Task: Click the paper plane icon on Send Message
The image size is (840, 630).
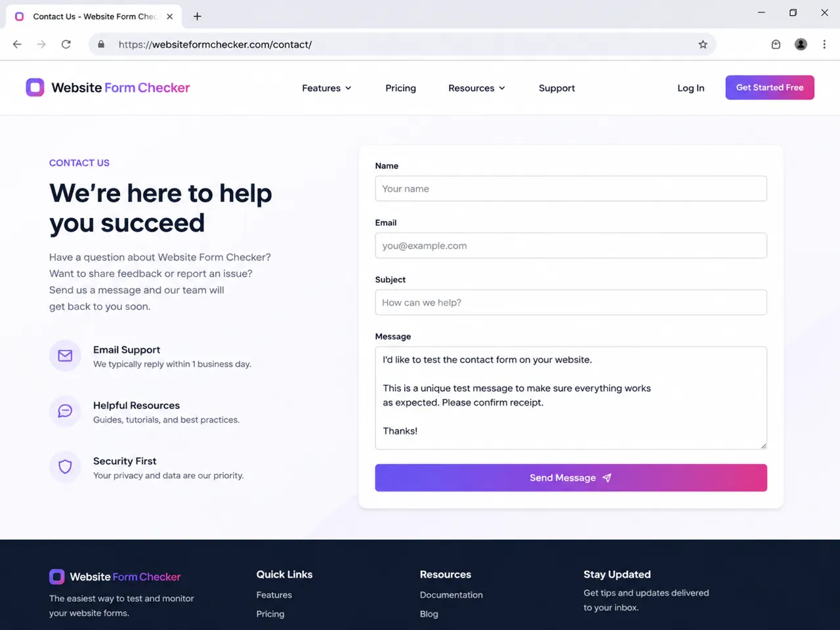Action: pos(607,478)
